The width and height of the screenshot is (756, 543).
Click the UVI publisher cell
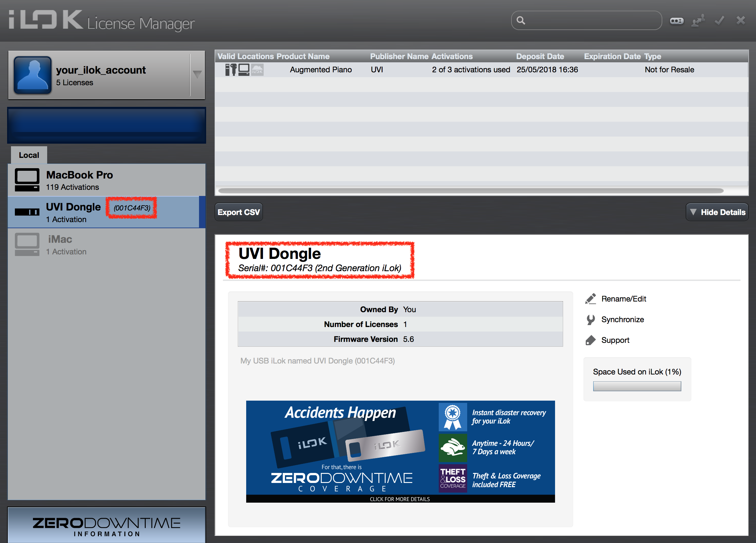tap(377, 70)
